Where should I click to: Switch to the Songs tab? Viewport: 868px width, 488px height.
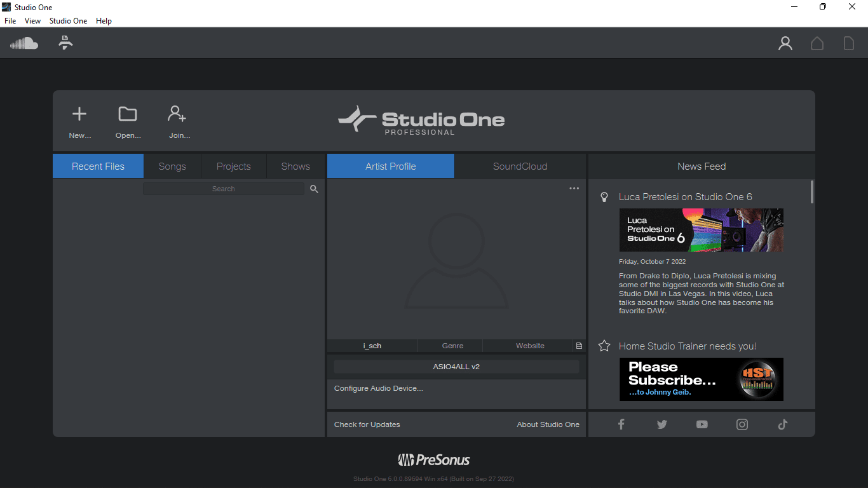coord(172,166)
